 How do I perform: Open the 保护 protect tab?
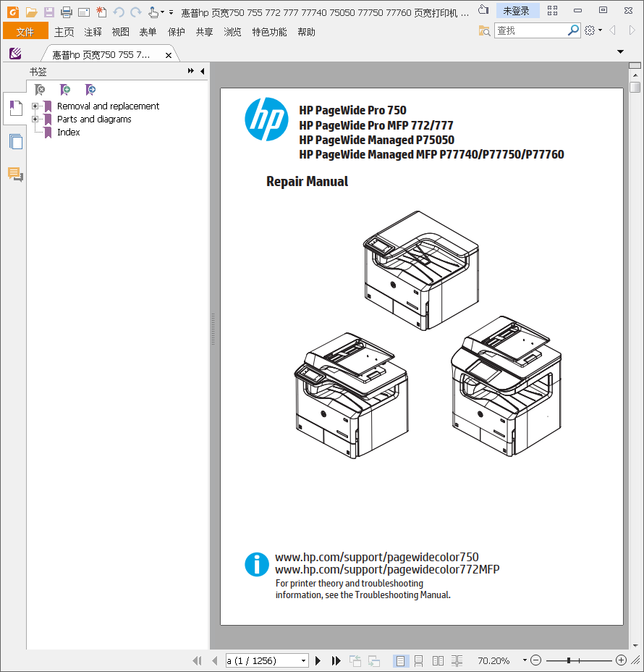[176, 32]
